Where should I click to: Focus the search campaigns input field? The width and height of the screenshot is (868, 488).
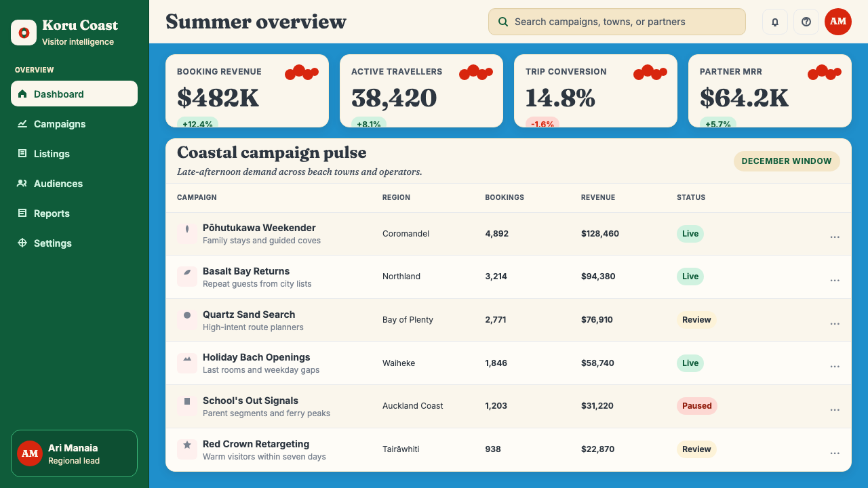(x=617, y=22)
